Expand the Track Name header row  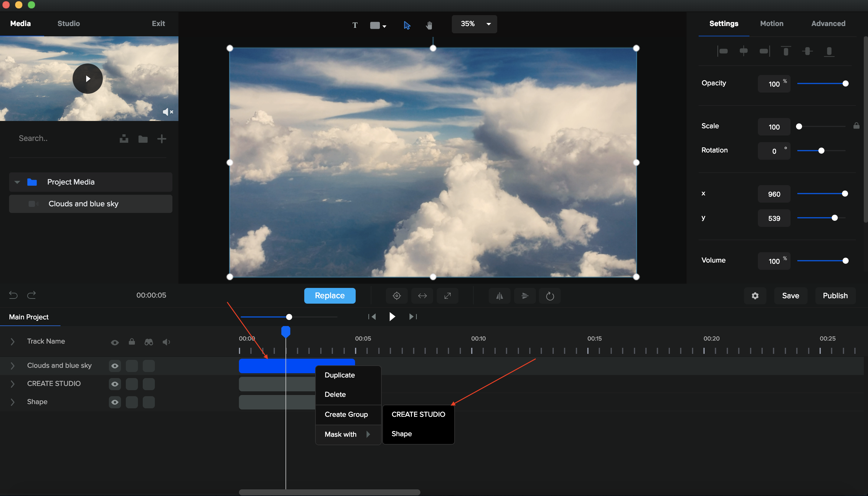click(x=13, y=341)
